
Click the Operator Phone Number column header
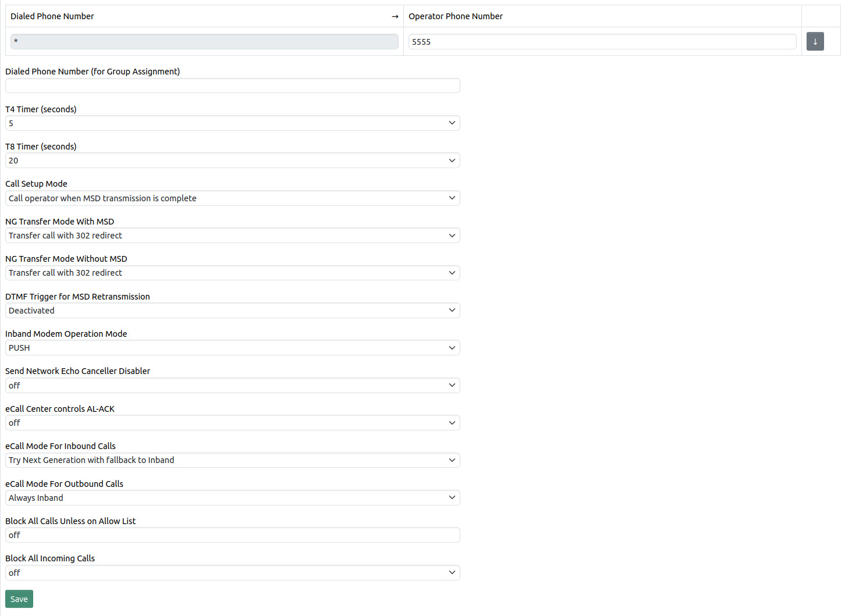pos(456,16)
